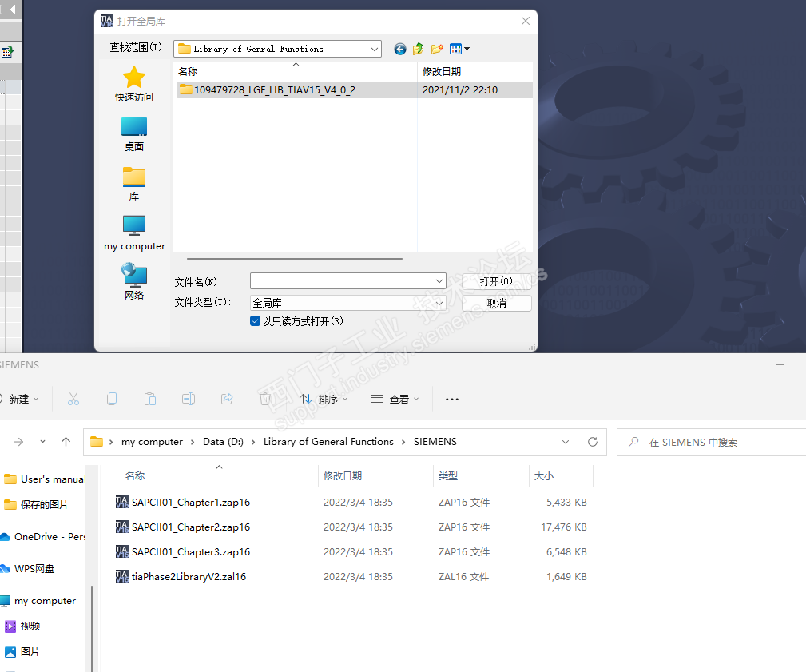Viewport: 806px width, 672px height.
Task: Click the folder icon at address bar start
Action: coord(96,442)
